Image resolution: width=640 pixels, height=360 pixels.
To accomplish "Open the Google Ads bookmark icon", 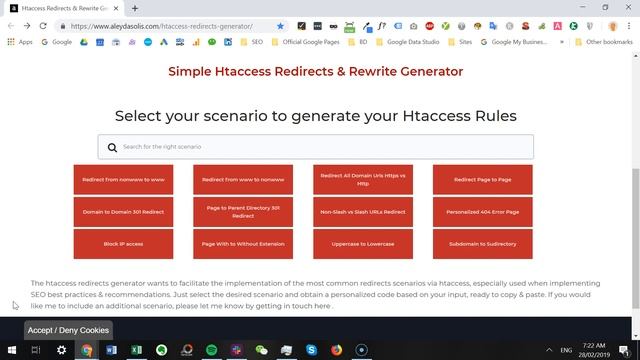I will [x=164, y=42].
